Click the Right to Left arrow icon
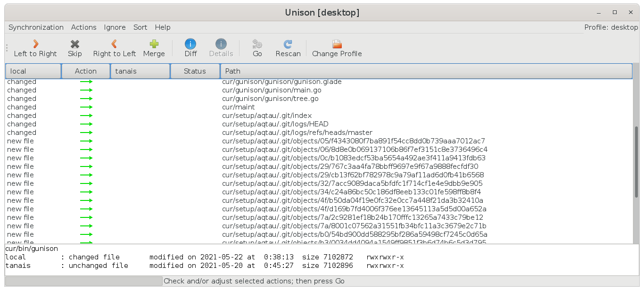This screenshot has width=644, height=291. pyautogui.click(x=114, y=44)
